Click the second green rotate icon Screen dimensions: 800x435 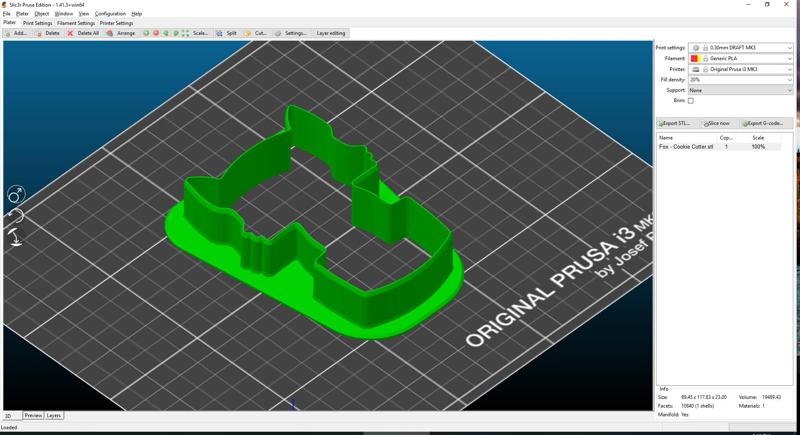[176, 33]
